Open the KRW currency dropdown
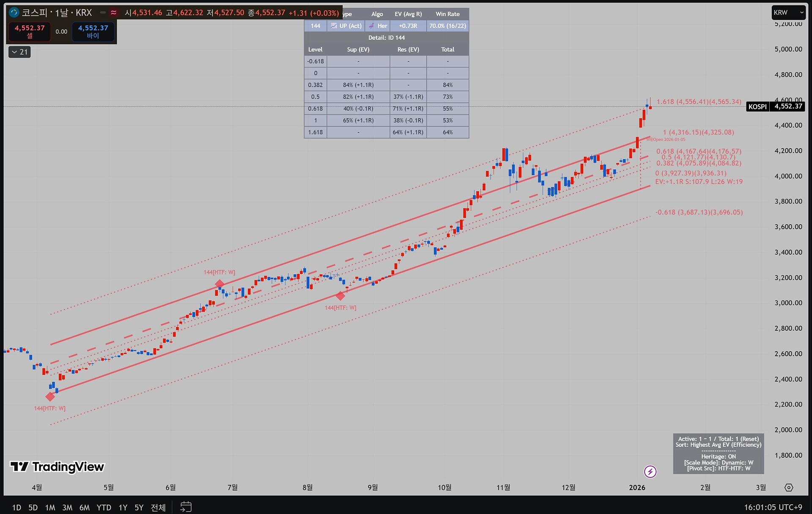This screenshot has height=514, width=812. click(x=788, y=13)
